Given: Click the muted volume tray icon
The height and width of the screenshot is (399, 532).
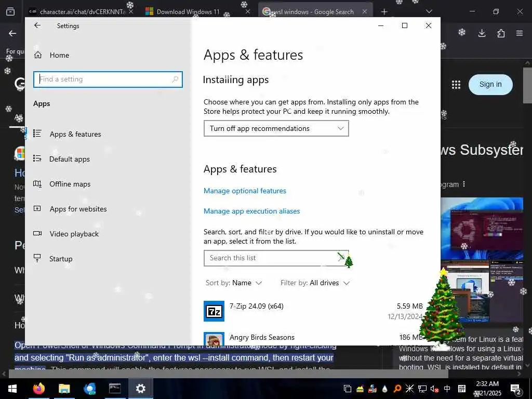Looking at the screenshot, I should tap(434, 389).
